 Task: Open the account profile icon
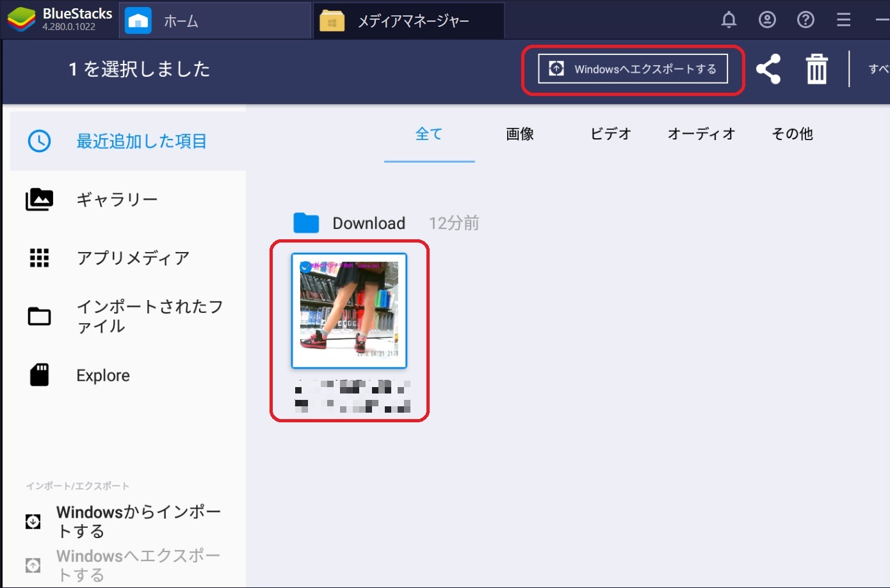point(766,20)
